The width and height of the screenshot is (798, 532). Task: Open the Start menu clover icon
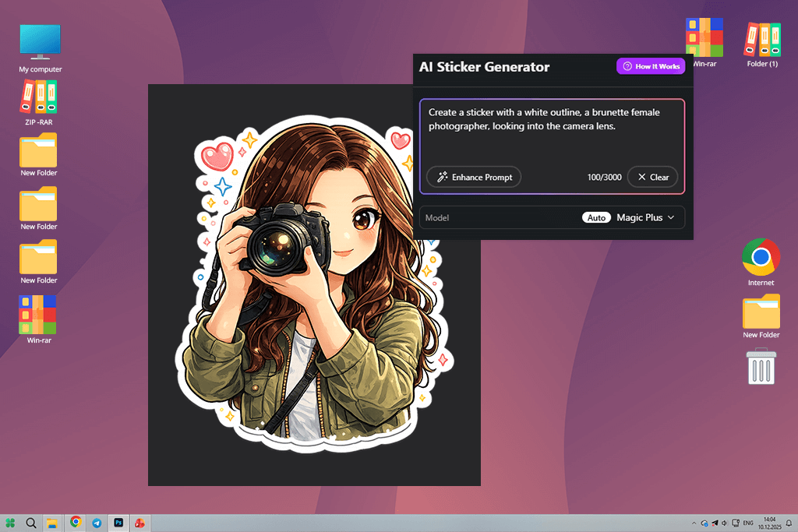point(10,523)
